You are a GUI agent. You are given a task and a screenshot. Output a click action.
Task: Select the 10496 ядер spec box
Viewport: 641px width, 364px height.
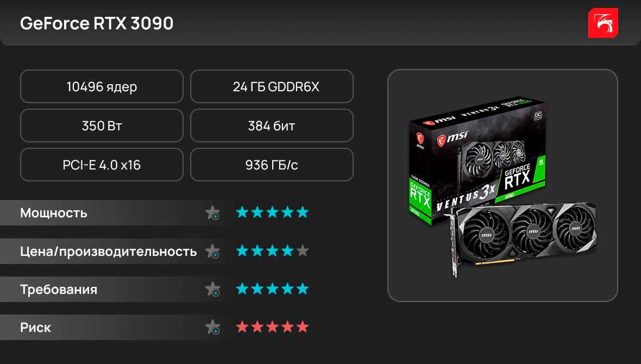102,86
